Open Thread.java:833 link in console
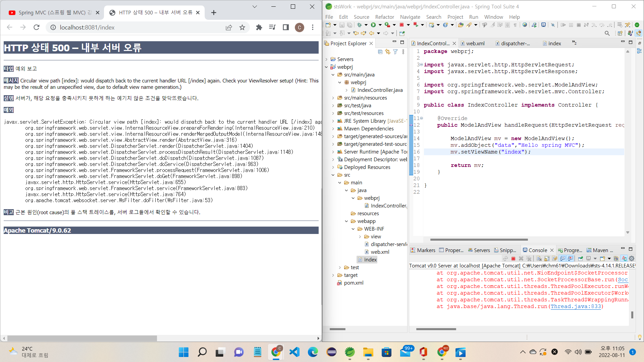Viewport: 644px width, 362px height. point(576,306)
